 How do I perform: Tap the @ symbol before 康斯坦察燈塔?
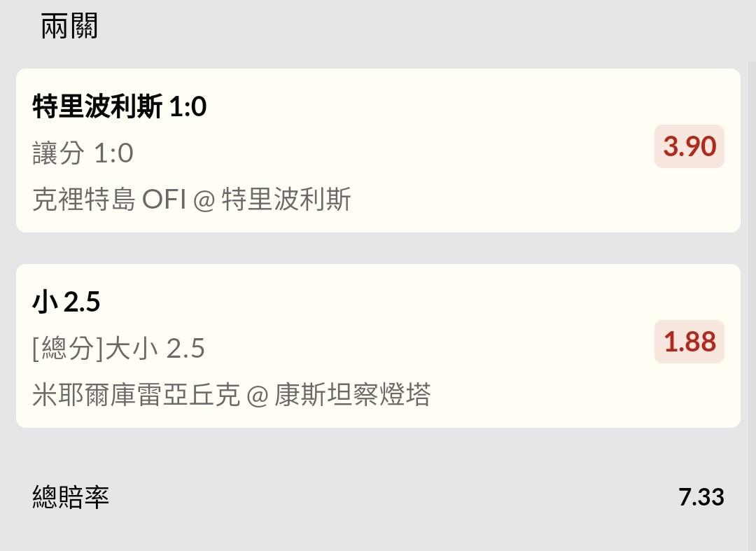tap(258, 396)
